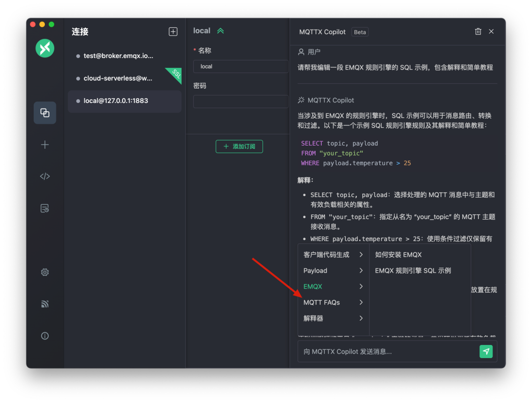Click the MQTTX logo icon

point(45,48)
